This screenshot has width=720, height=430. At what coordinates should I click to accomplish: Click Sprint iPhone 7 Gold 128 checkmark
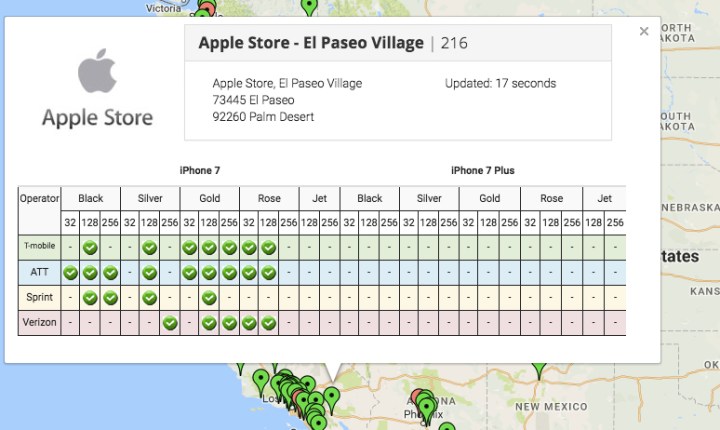(209, 298)
